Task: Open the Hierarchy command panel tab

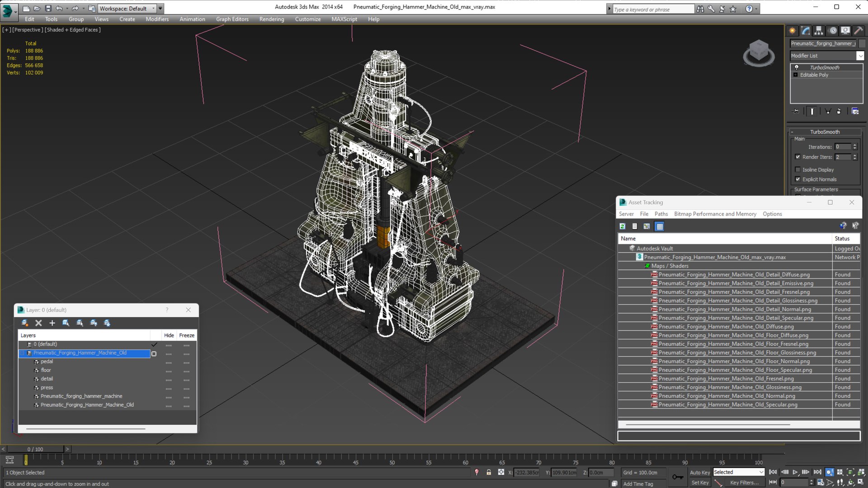Action: point(819,31)
